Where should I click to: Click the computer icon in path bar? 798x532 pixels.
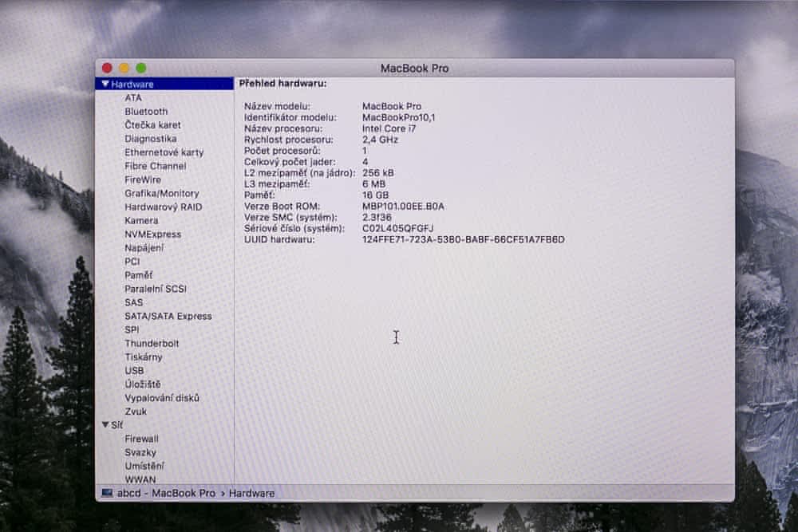tap(107, 493)
